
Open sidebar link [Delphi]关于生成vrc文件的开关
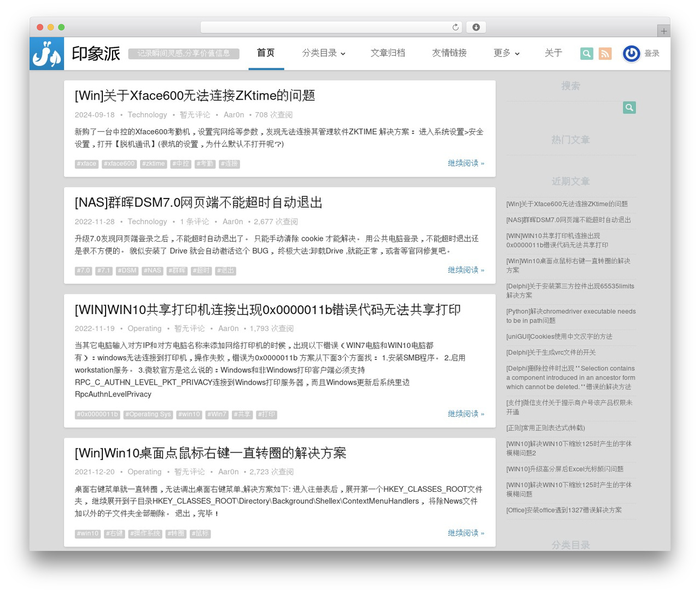coord(551,352)
